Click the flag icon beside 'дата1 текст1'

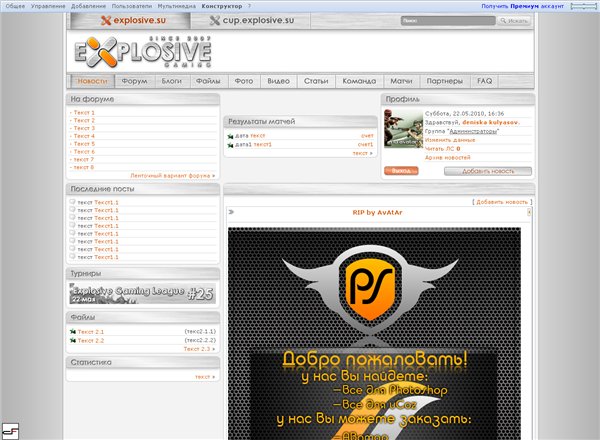coord(230,145)
